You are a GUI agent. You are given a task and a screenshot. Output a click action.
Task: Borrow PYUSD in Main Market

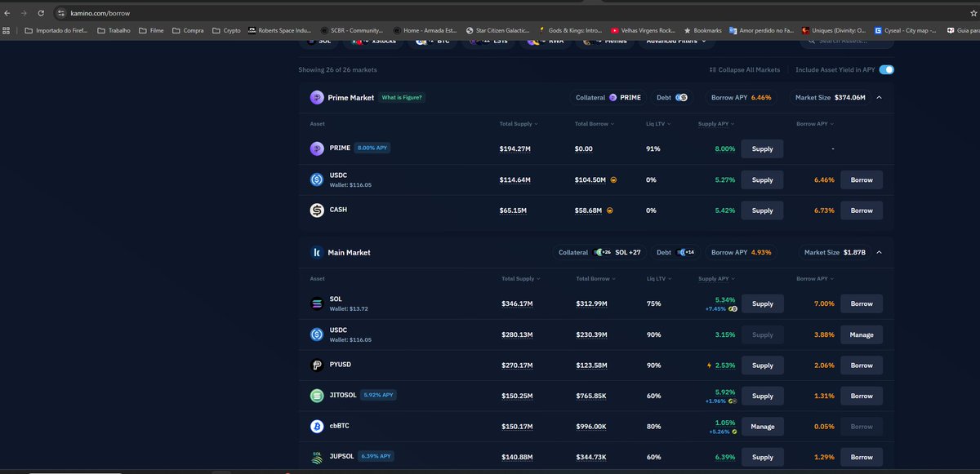pos(862,365)
